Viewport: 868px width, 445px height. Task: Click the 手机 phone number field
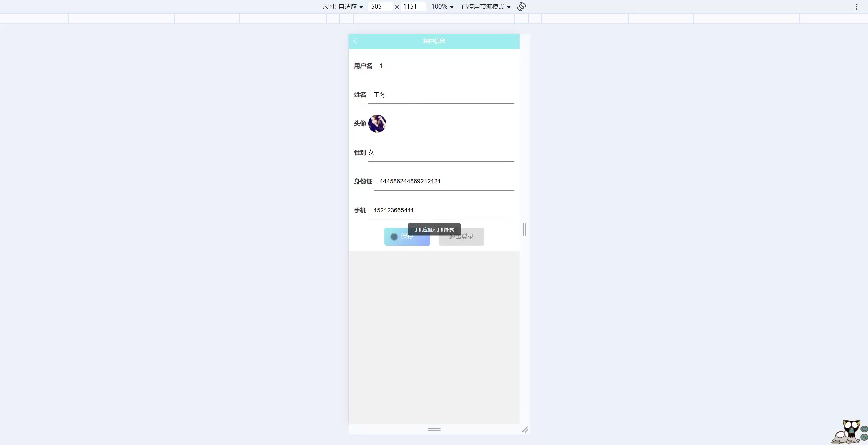441,210
